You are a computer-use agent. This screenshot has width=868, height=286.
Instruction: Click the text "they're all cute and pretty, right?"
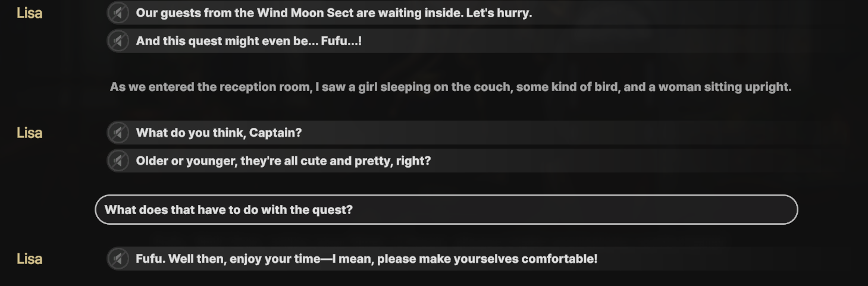coord(336,161)
